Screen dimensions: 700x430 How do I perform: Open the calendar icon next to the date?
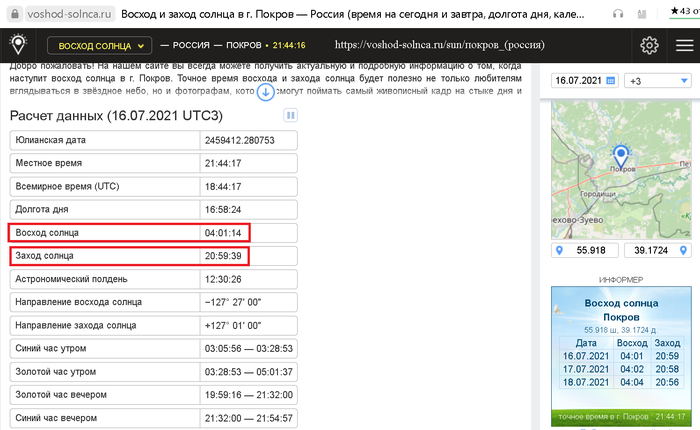click(610, 80)
